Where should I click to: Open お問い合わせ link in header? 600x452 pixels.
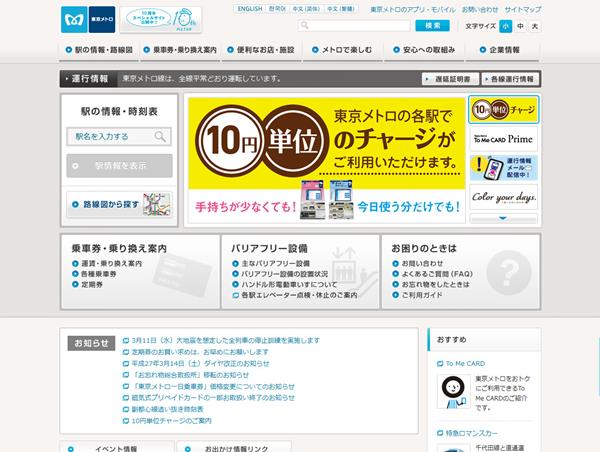[480, 9]
